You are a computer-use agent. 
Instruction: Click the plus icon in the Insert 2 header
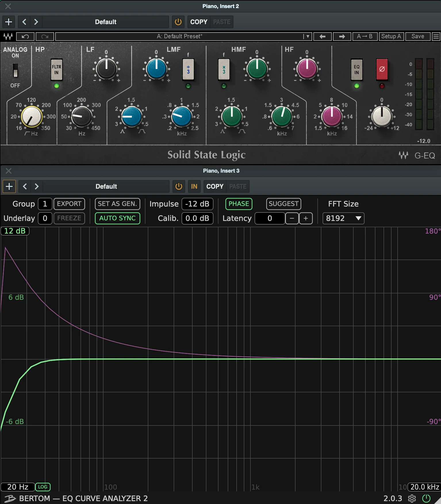tap(9, 22)
